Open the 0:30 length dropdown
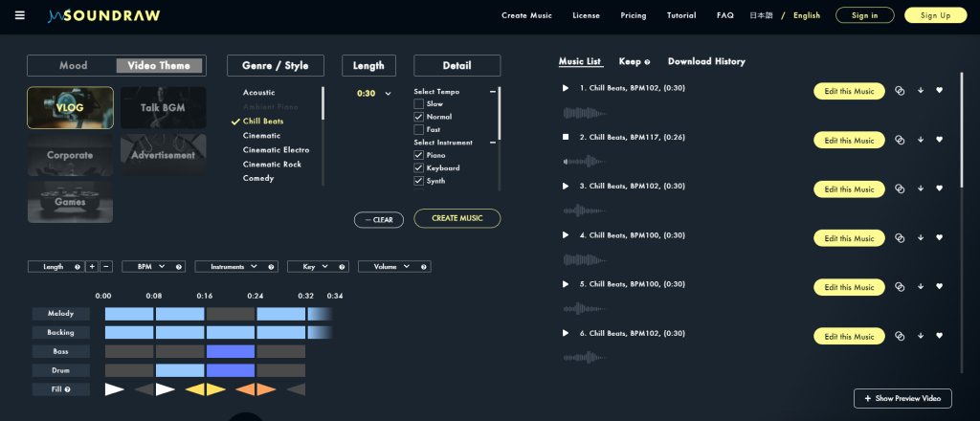 point(374,94)
